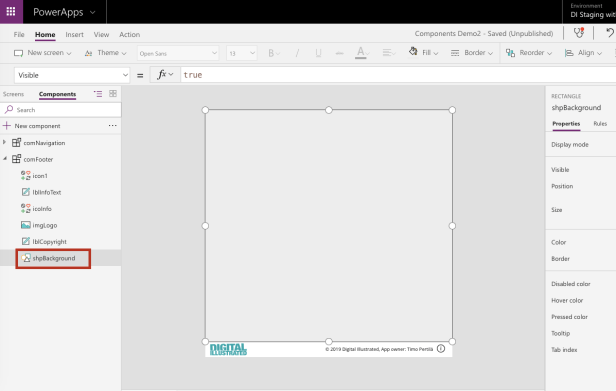Click the Border property in right pane
This screenshot has width=616, height=391.
coord(560,259)
